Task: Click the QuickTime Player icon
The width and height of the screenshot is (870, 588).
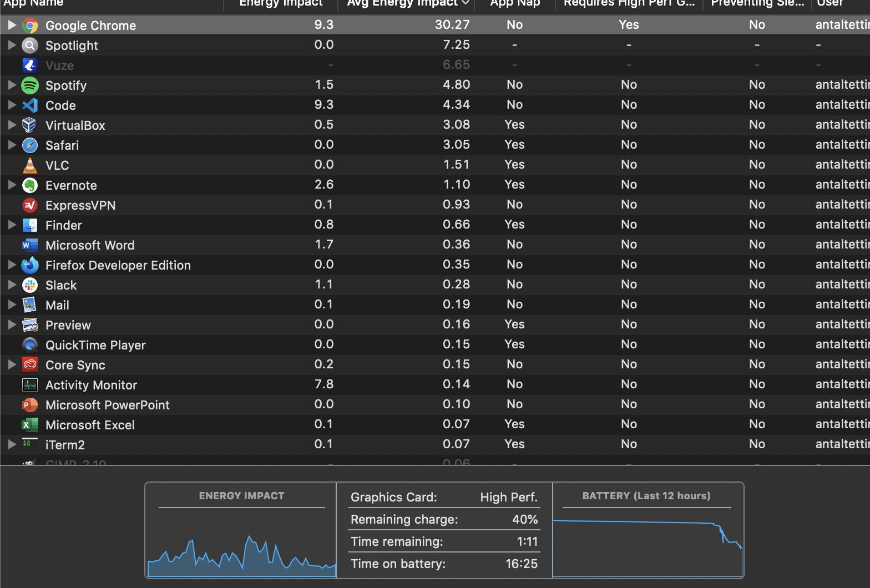Action: coord(30,345)
